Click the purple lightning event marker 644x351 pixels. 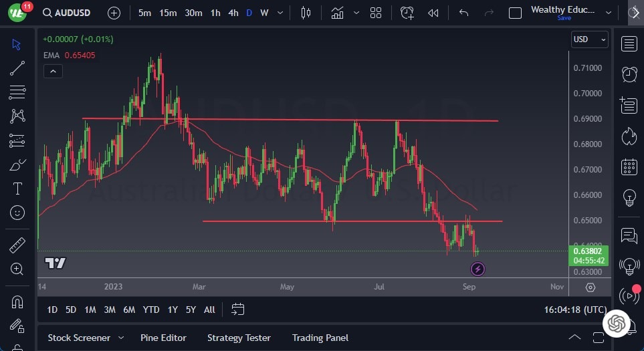tap(477, 269)
